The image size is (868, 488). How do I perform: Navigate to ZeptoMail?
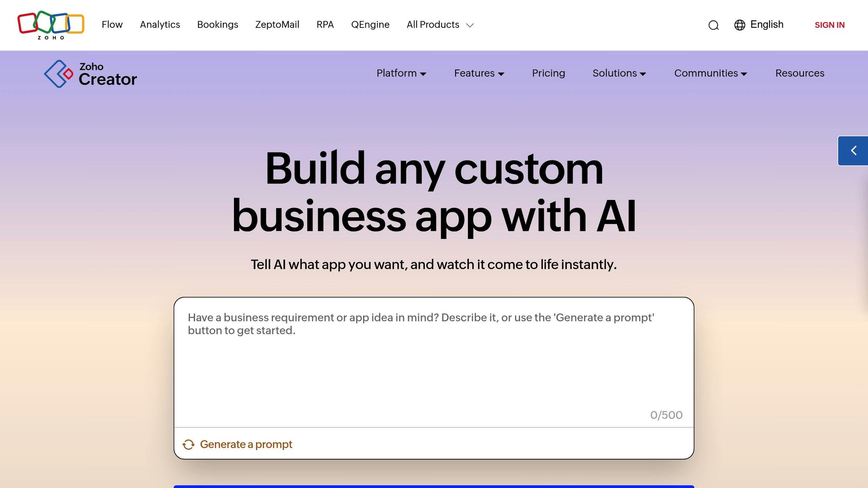(277, 25)
